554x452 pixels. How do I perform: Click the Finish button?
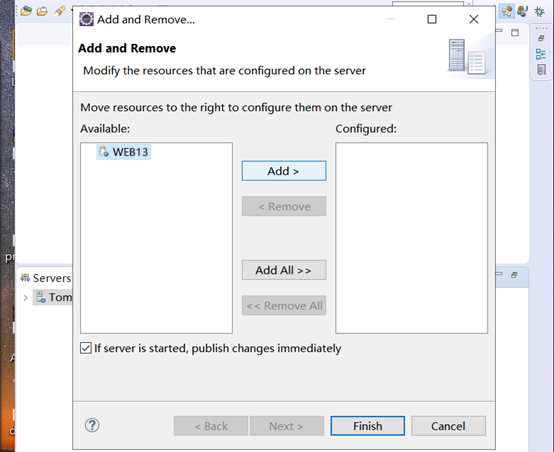(367, 426)
